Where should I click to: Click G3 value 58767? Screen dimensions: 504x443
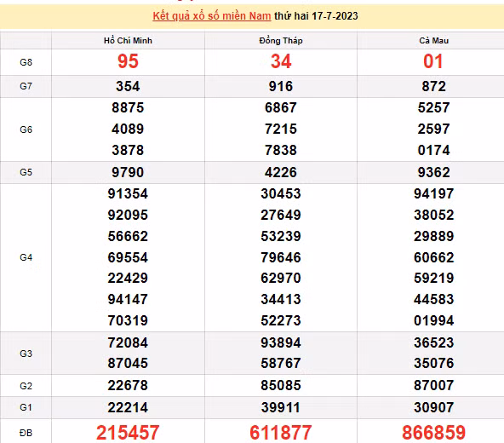pos(281,363)
